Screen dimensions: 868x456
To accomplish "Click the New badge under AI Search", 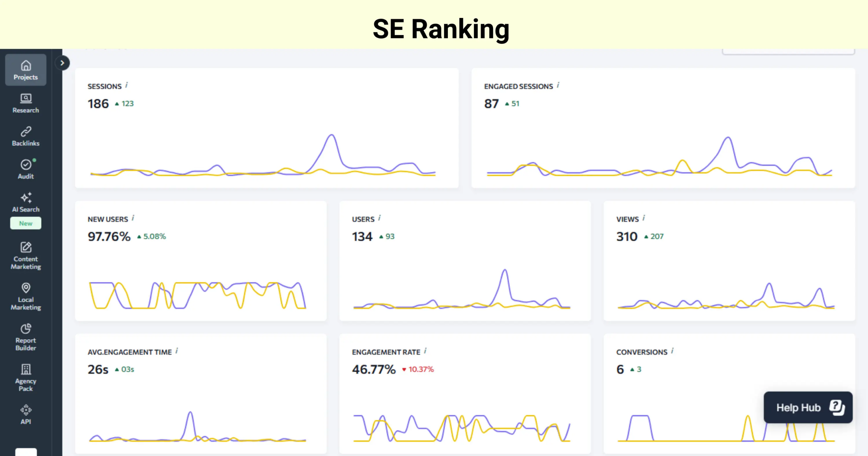I will (x=25, y=223).
